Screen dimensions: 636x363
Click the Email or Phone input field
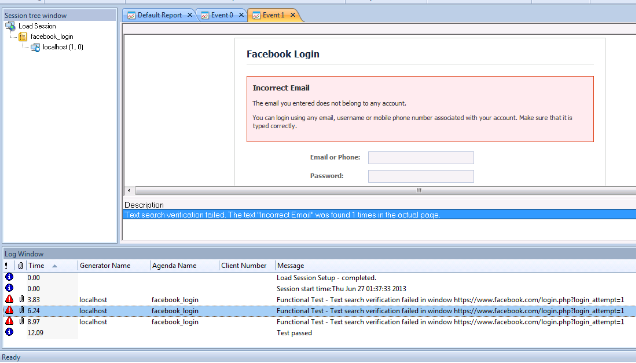(x=421, y=157)
